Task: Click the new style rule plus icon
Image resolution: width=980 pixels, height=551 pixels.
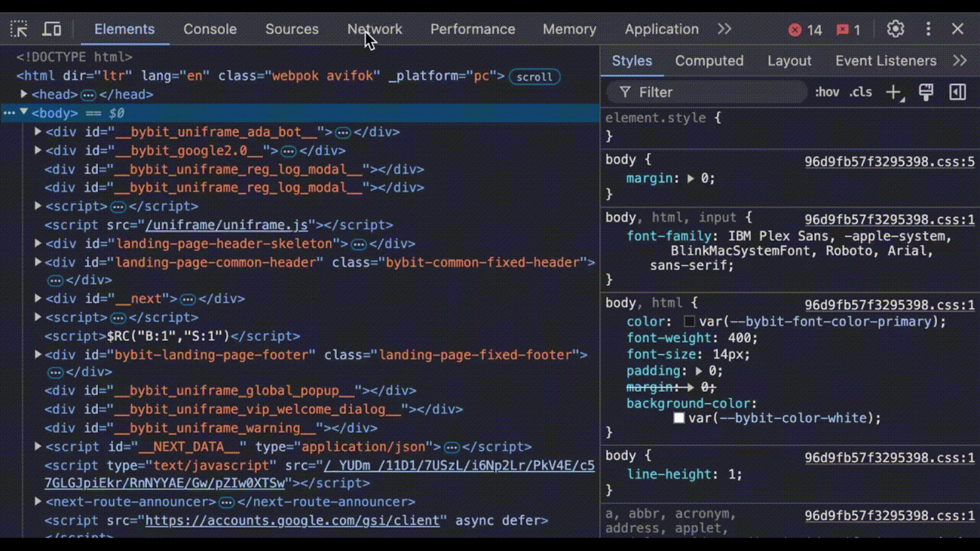Action: [894, 92]
